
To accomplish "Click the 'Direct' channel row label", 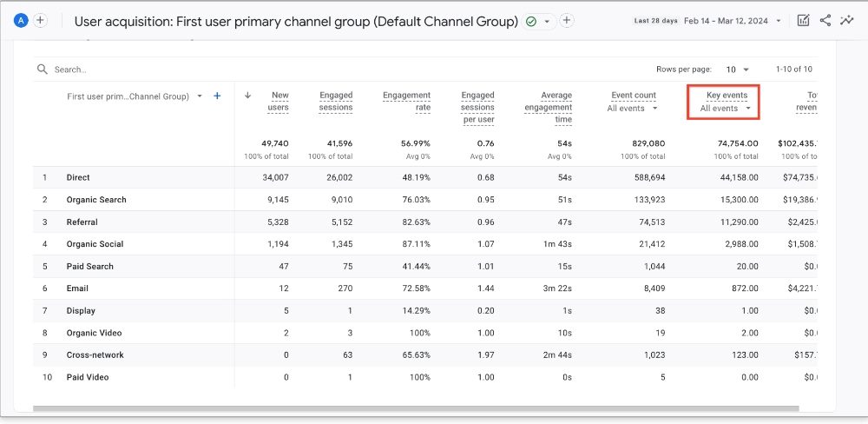I will pyautogui.click(x=78, y=178).
